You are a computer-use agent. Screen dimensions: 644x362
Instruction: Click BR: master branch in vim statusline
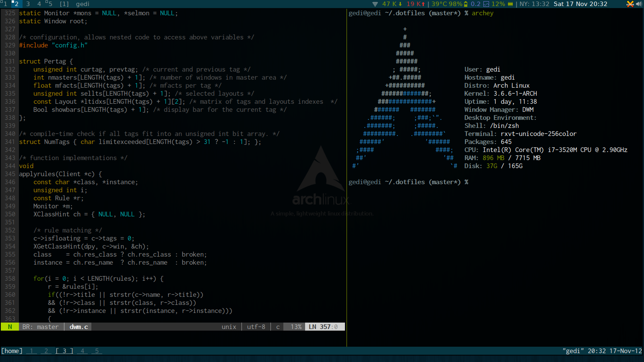[40, 327]
